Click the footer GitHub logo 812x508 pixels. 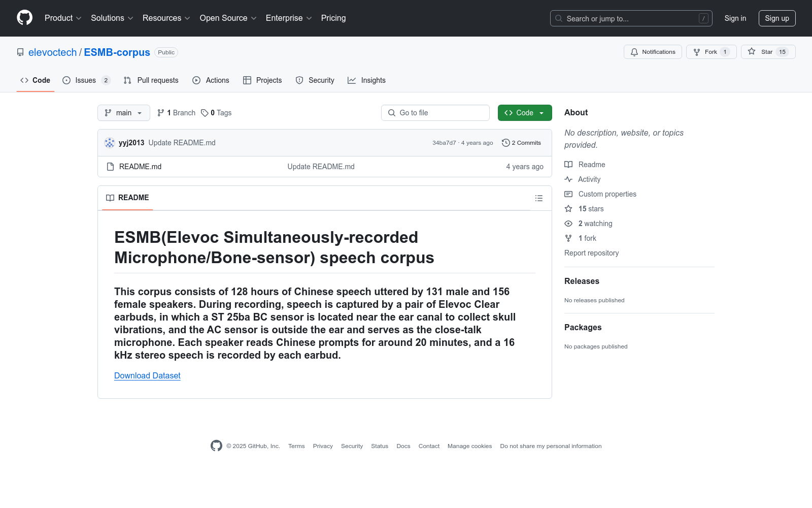click(216, 446)
